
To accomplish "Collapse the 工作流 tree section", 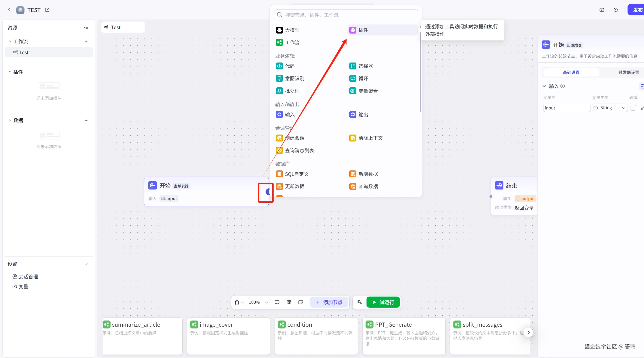I will [x=10, y=42].
